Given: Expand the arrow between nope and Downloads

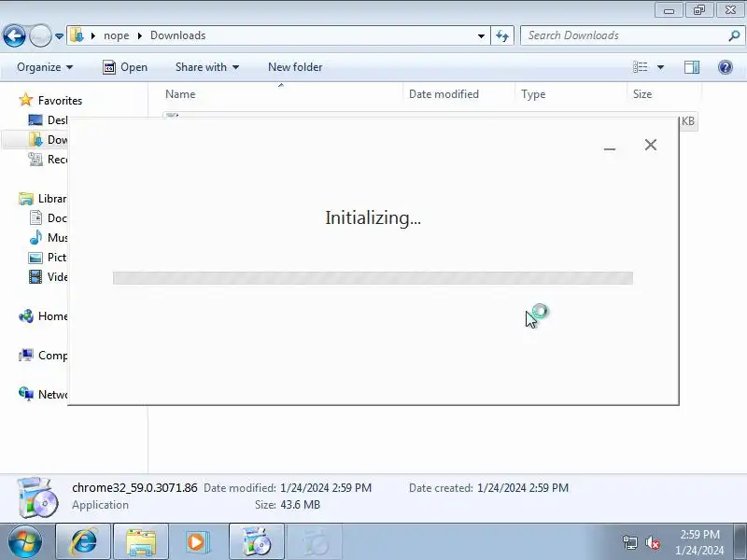Looking at the screenshot, I should 139,35.
